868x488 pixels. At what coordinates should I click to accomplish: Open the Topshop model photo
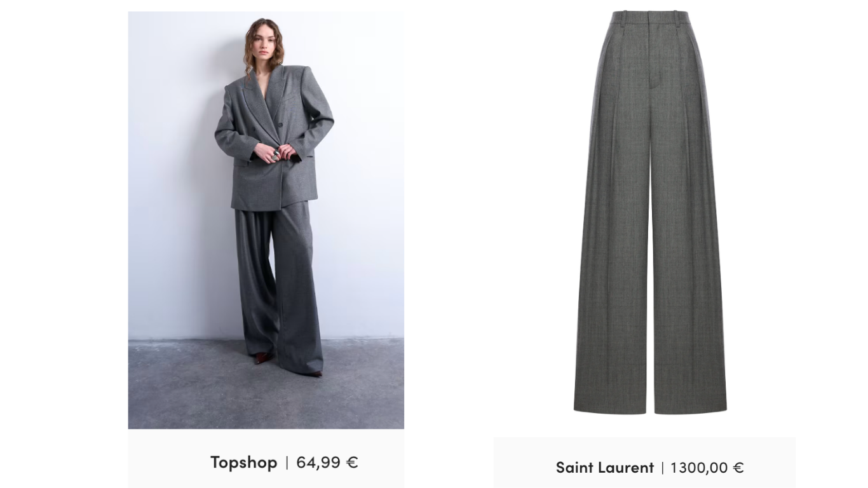tap(266, 220)
